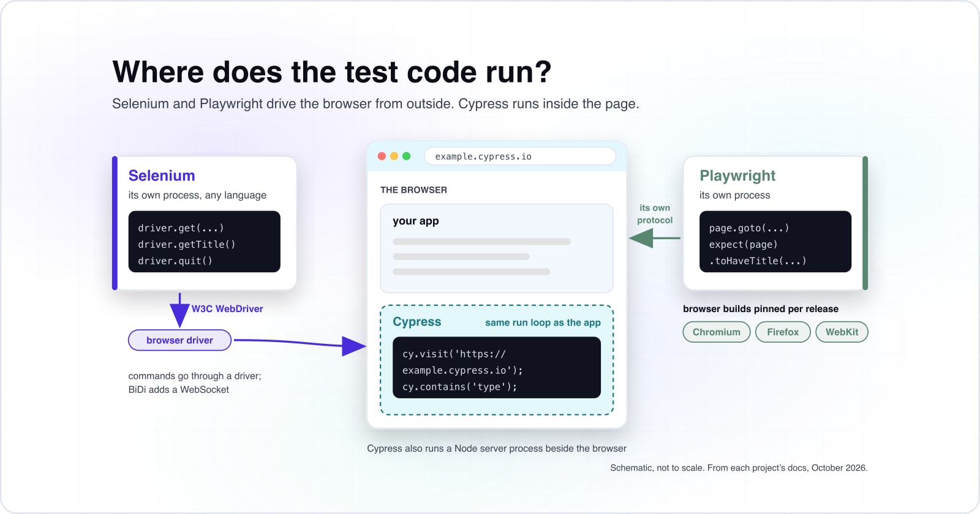Click the expect(page) code line
The height and width of the screenshot is (514, 980).
[743, 244]
